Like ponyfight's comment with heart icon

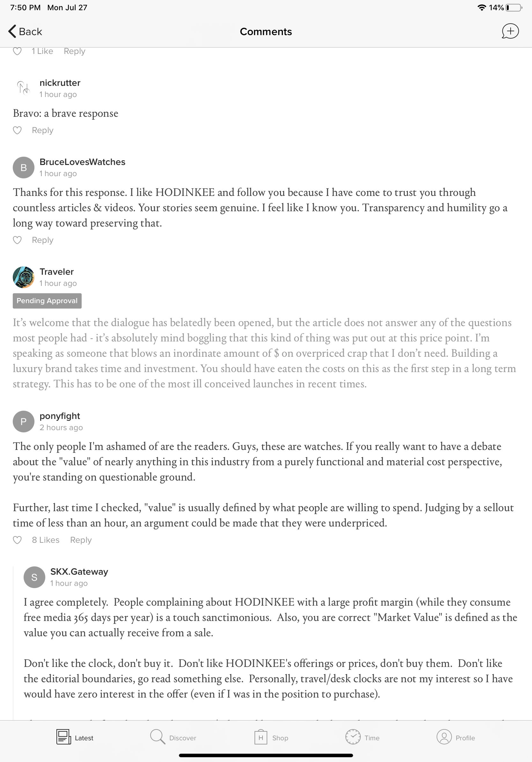[17, 540]
